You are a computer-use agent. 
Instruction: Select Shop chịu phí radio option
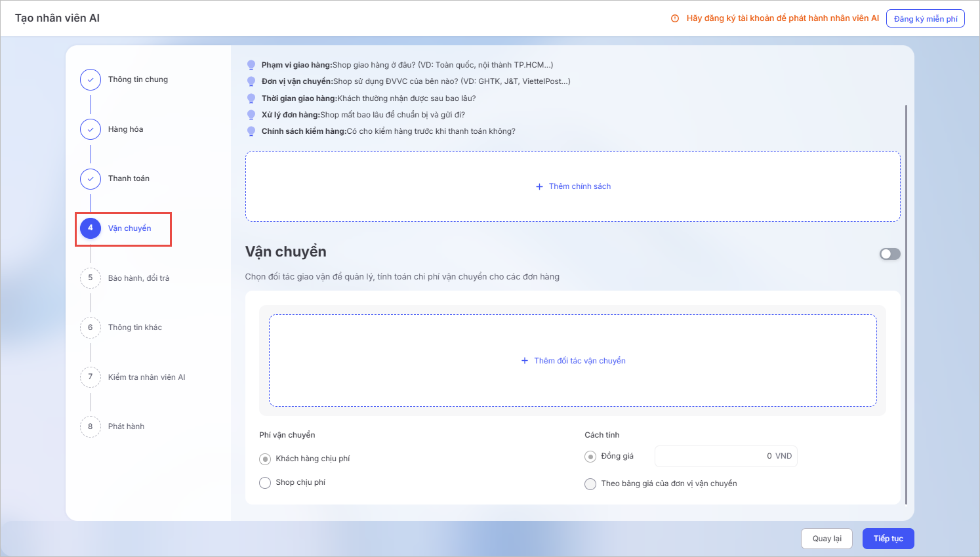tap(265, 483)
